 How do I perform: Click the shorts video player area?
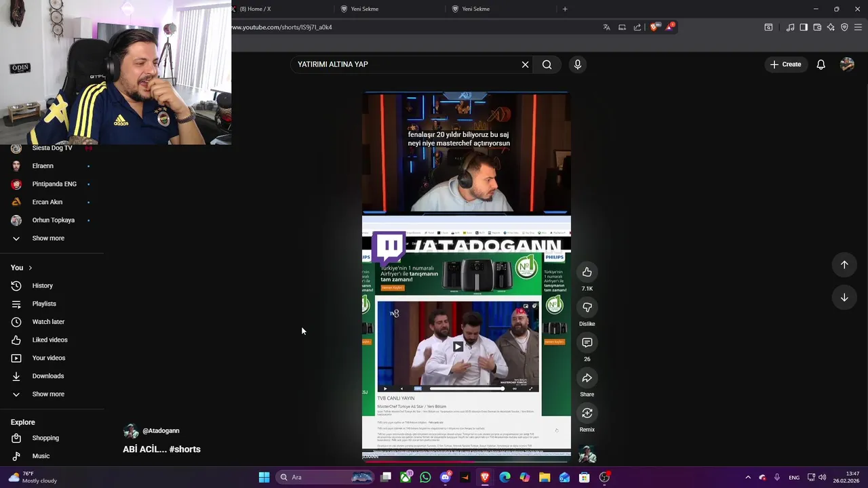pos(467,278)
